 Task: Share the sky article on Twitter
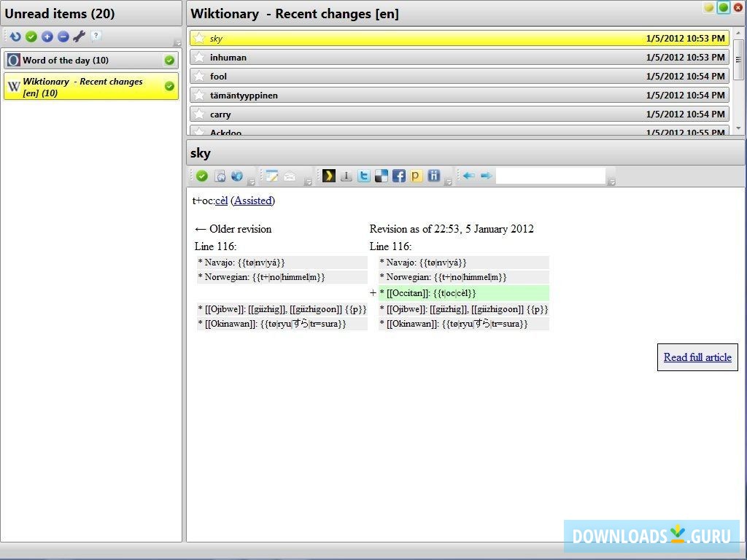coord(364,175)
